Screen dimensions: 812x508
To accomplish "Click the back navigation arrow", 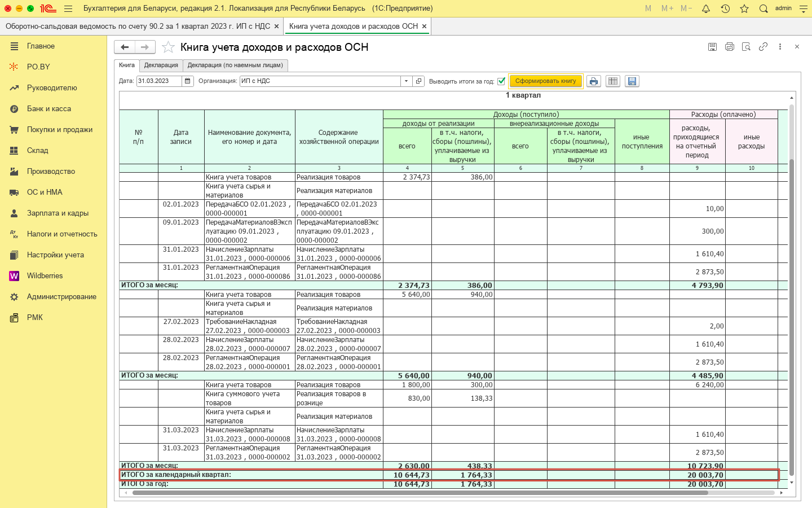I will point(125,47).
